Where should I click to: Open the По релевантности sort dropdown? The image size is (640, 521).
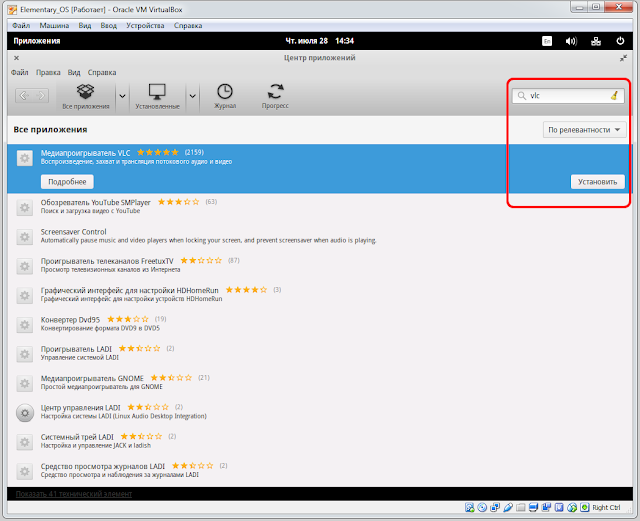[584, 130]
